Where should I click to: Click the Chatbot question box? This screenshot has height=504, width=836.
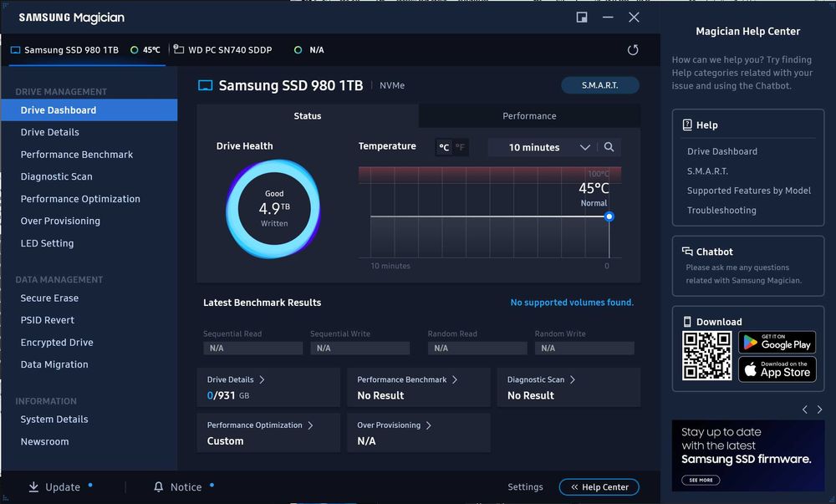click(x=748, y=266)
